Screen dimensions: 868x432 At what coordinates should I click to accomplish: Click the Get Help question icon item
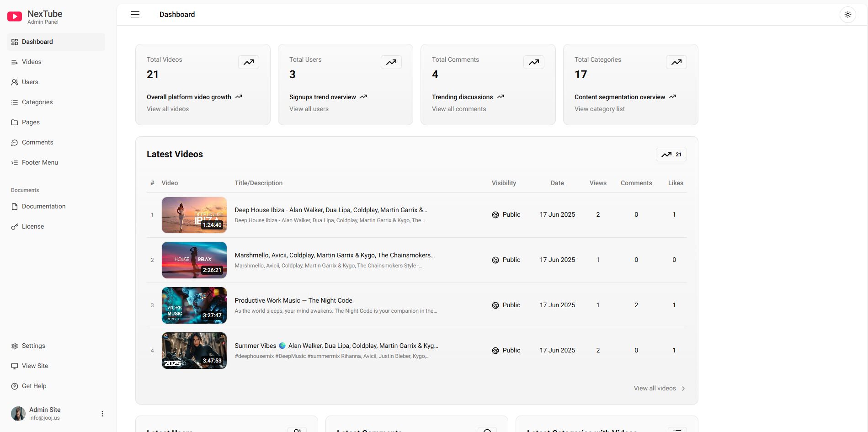tap(34, 386)
